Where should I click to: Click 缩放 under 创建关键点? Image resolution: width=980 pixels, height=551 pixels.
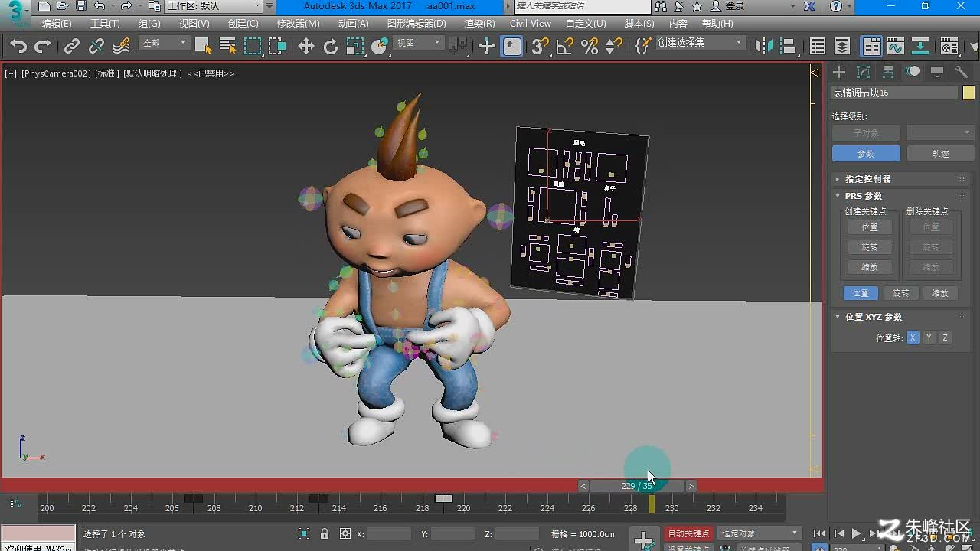pyautogui.click(x=869, y=268)
